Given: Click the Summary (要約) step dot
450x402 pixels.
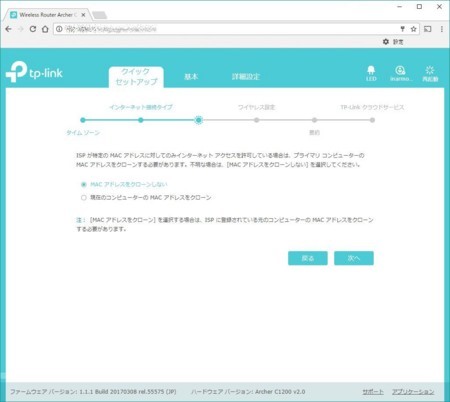Looking at the screenshot, I should 314,120.
